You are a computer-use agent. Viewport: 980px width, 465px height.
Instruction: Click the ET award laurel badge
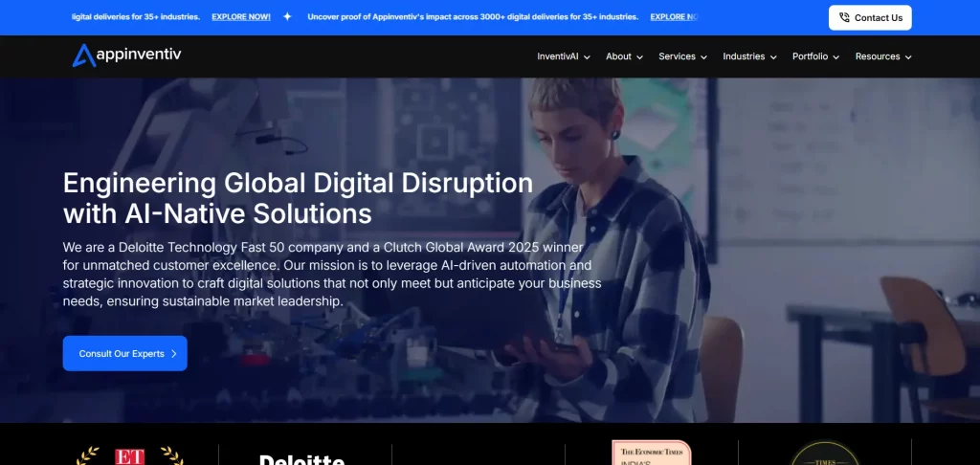(x=130, y=455)
